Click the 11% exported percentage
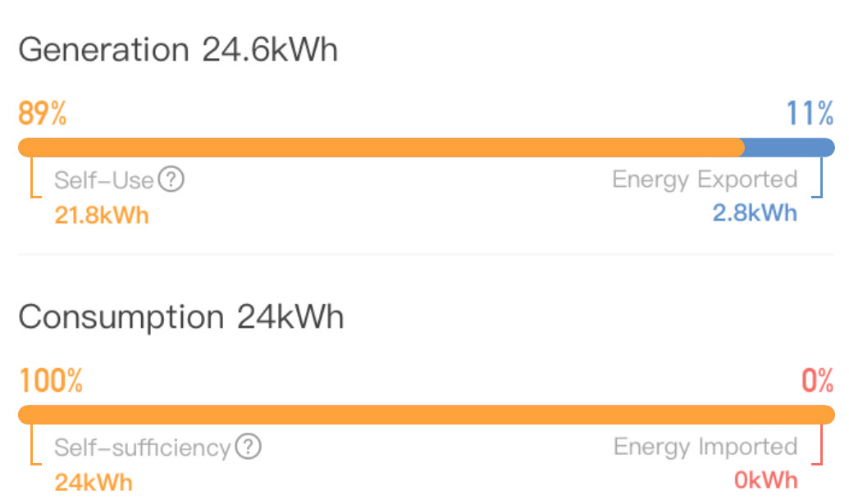 click(x=810, y=113)
